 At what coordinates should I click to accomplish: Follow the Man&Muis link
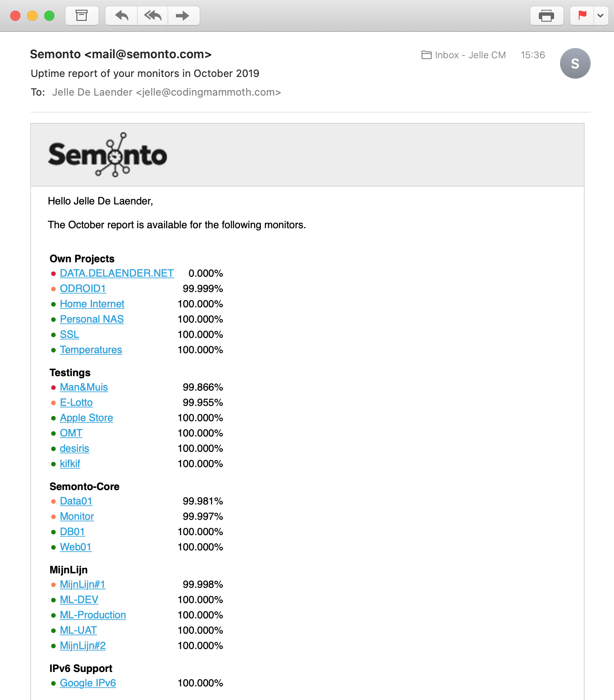tap(84, 387)
